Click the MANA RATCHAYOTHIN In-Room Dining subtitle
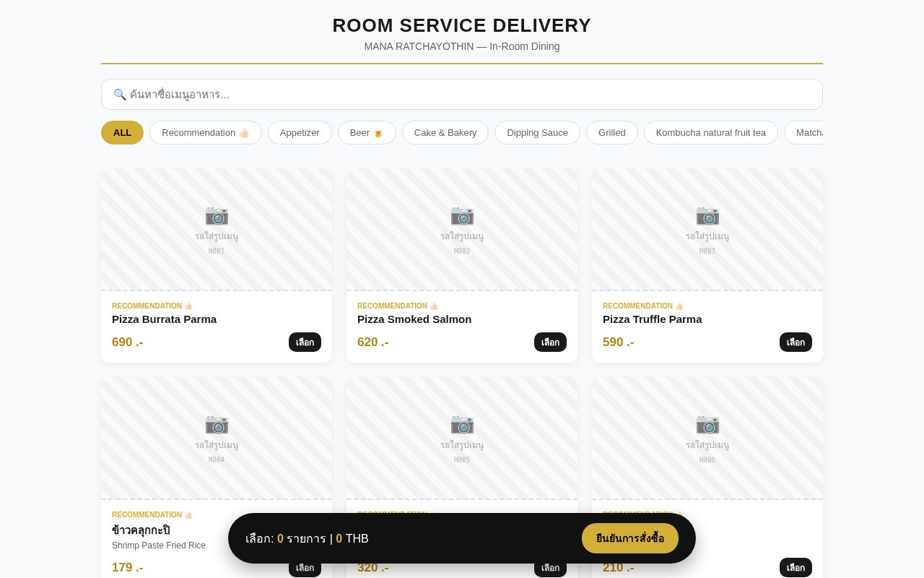The image size is (924, 578). tap(462, 46)
